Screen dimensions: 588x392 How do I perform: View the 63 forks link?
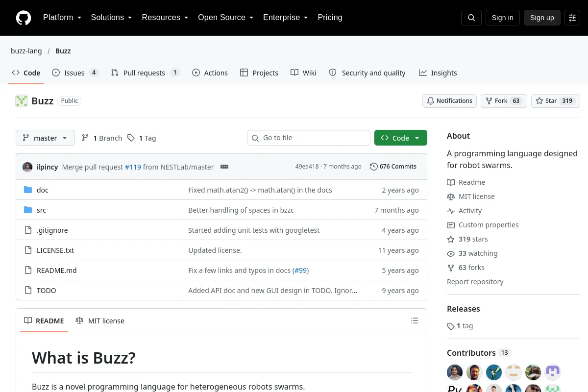[x=466, y=268]
